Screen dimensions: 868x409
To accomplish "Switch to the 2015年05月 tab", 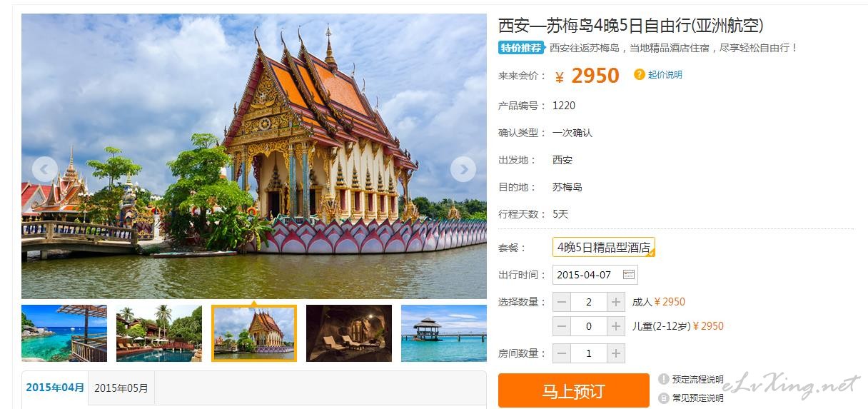I will click(121, 388).
